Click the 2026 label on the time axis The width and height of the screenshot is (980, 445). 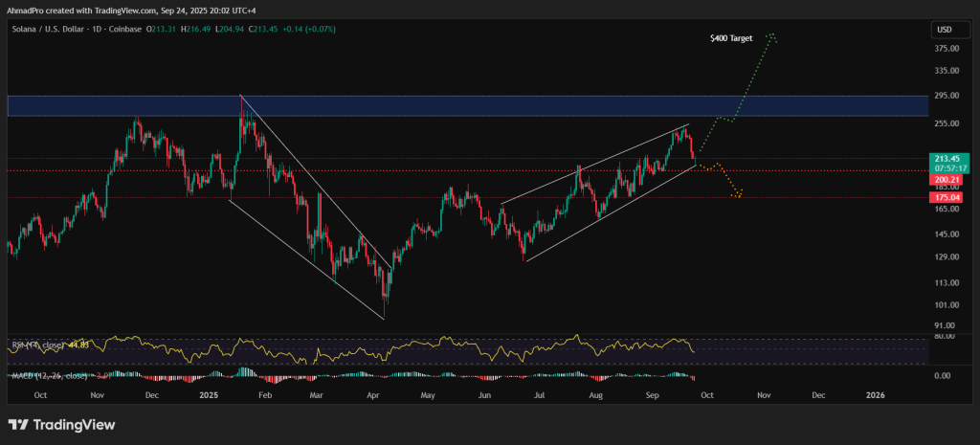pyautogui.click(x=876, y=394)
